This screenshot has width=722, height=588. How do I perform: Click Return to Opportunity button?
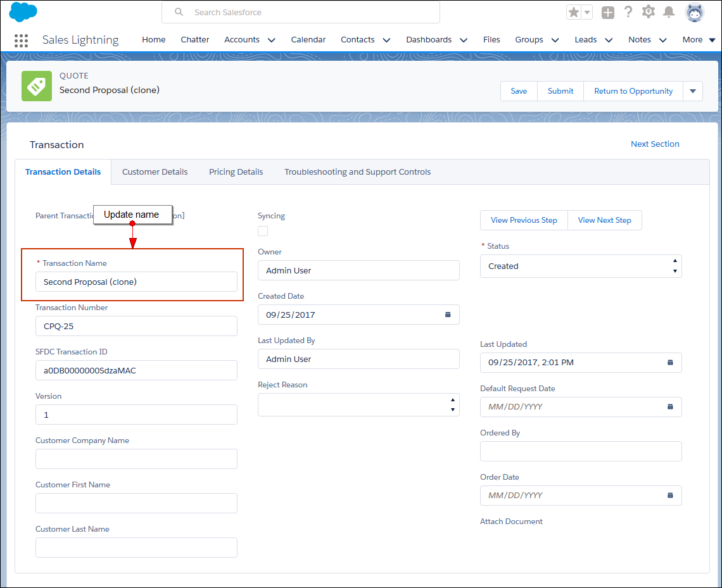click(633, 91)
